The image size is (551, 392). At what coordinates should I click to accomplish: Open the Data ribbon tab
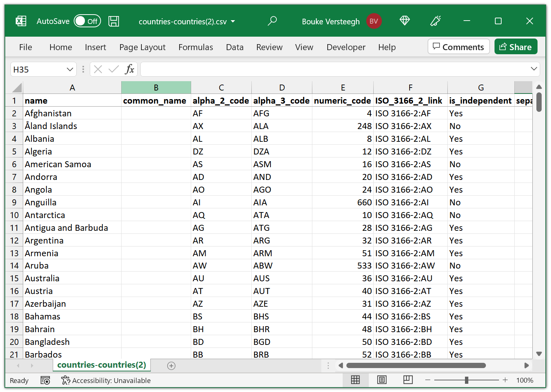click(x=235, y=47)
